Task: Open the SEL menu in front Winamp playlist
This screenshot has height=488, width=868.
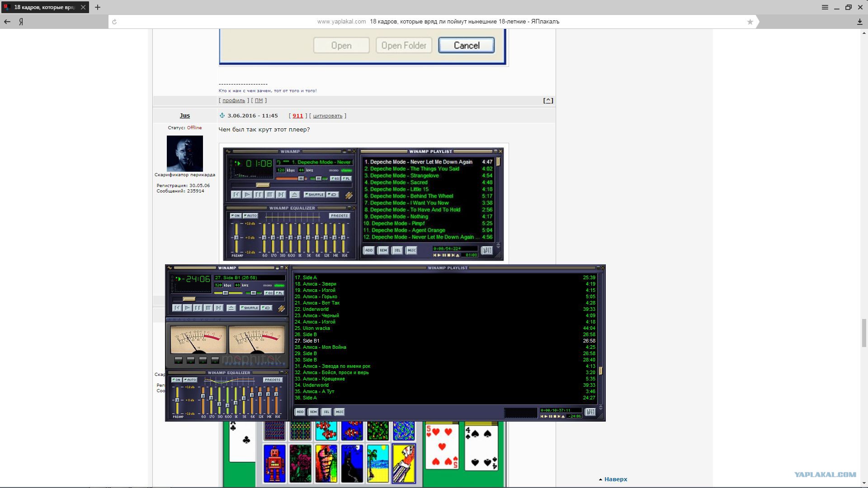Action: [326, 412]
